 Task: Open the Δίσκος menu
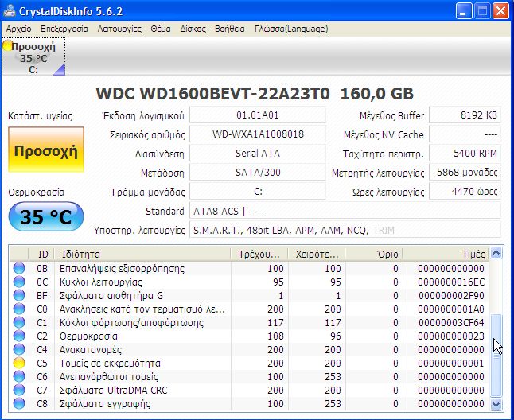point(193,29)
